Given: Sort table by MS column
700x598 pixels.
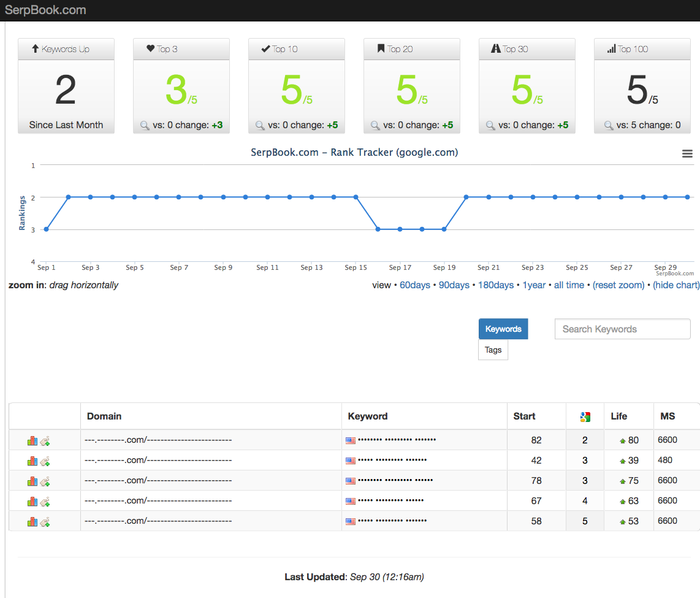Looking at the screenshot, I should 668,416.
